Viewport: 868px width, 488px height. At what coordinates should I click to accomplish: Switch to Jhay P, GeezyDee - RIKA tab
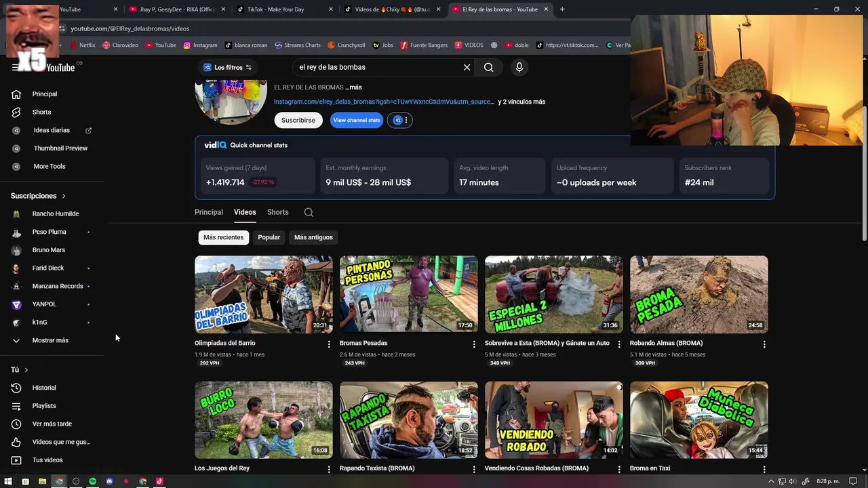(176, 9)
